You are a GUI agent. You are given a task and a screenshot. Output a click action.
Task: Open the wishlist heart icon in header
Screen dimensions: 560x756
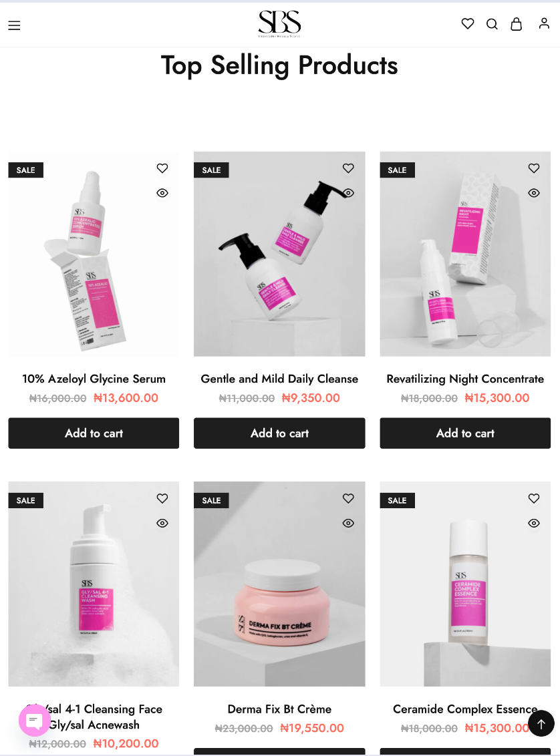467,23
